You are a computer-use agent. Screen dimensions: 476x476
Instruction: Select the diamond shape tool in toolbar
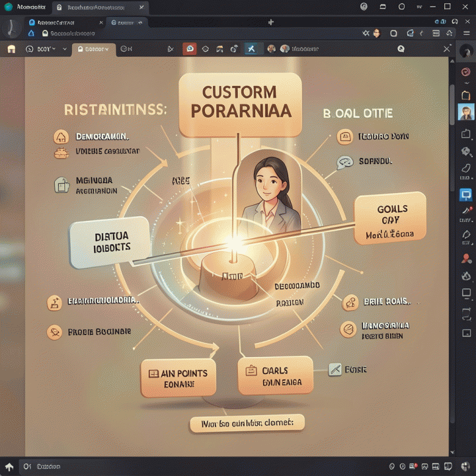click(x=206, y=49)
